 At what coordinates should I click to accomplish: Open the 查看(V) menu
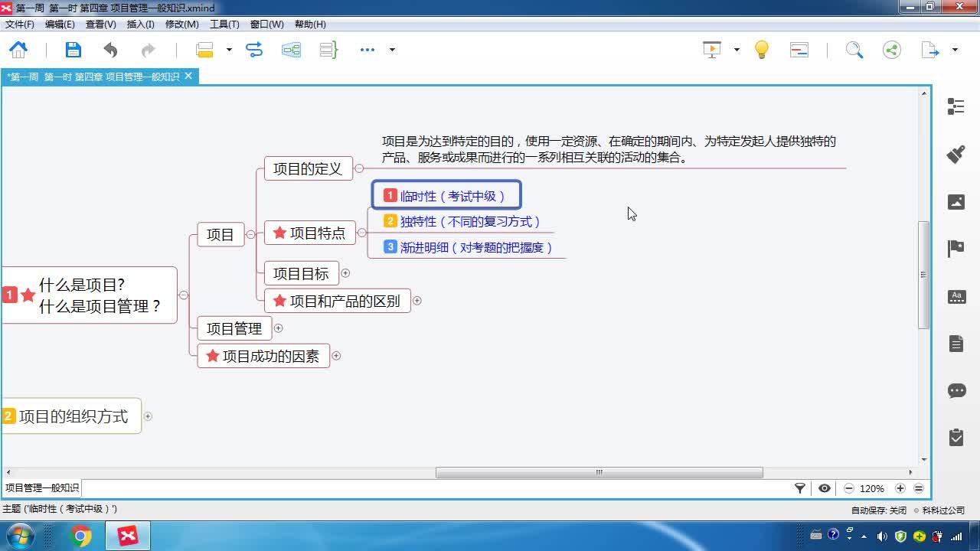point(100,24)
